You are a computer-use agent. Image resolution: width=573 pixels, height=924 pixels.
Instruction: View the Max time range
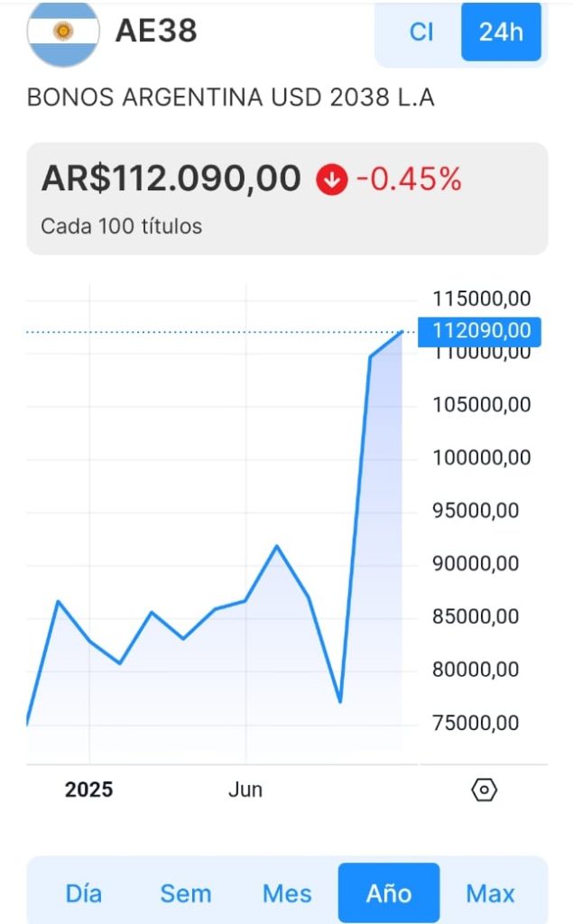coord(490,893)
